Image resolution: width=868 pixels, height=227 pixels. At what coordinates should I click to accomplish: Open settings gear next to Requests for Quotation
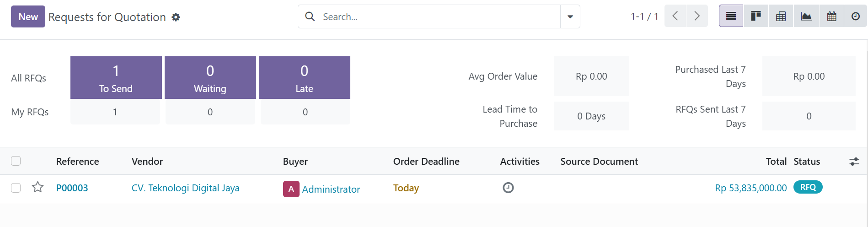coord(176,17)
